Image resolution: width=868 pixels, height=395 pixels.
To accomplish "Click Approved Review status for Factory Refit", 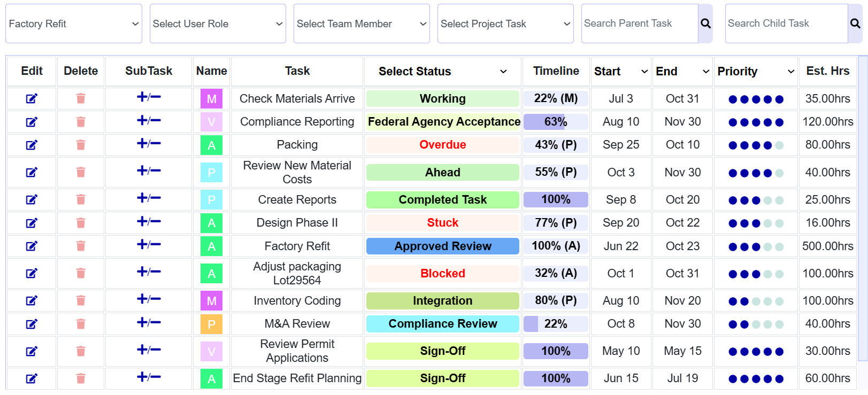I will (442, 246).
